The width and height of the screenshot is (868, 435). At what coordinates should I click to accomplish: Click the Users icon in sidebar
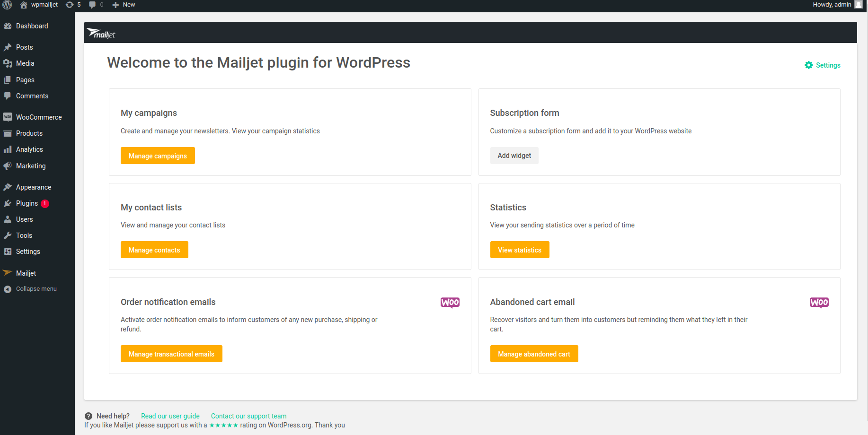8,219
